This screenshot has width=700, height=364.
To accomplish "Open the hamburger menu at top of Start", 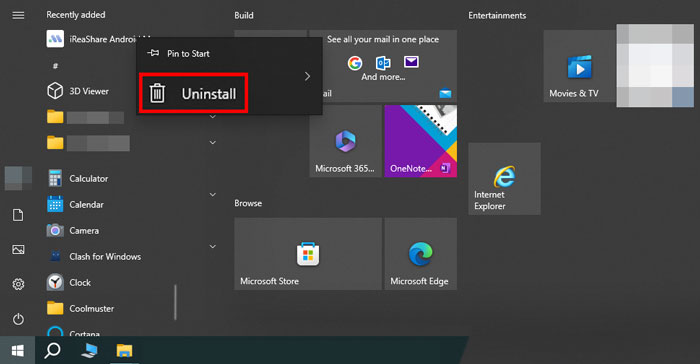I will 18,16.
